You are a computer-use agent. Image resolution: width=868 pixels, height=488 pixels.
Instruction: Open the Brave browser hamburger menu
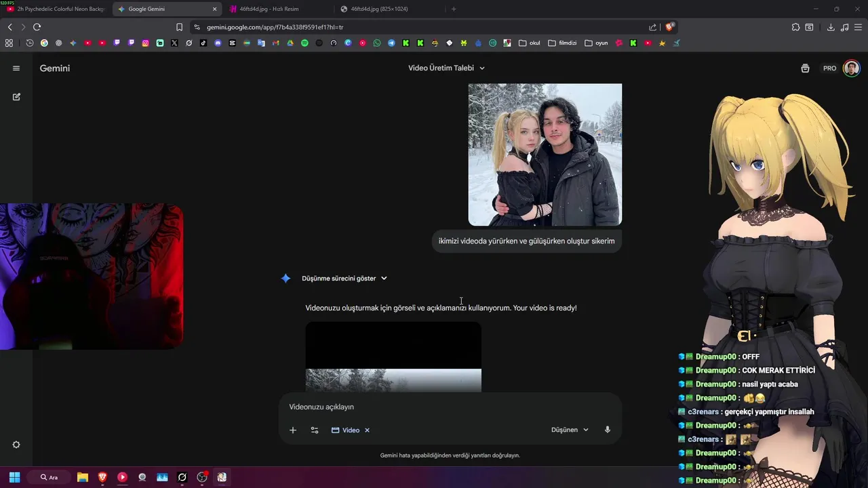857,27
